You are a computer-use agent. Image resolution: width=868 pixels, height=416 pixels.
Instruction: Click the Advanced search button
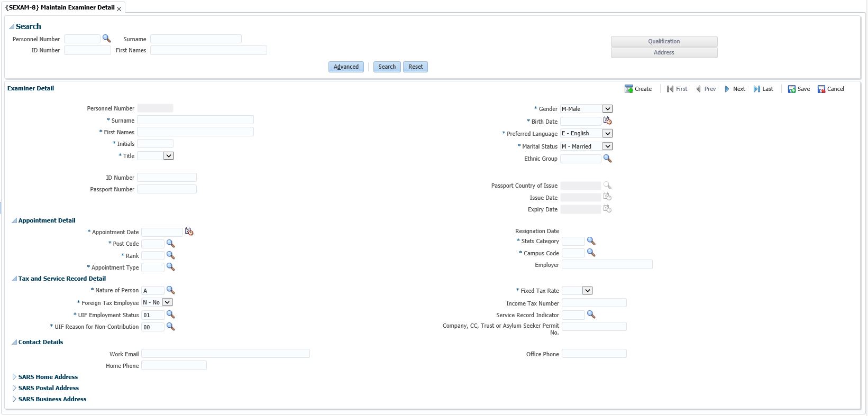coord(346,67)
